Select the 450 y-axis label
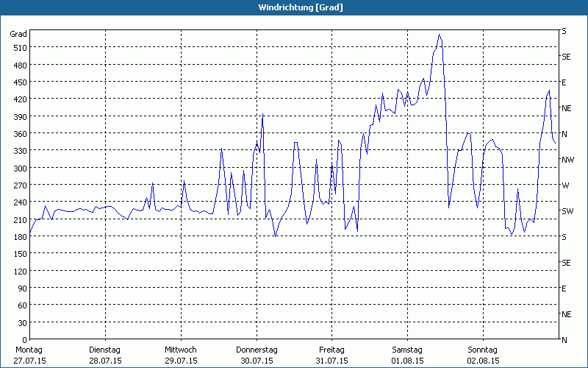Image resolution: width=588 pixels, height=368 pixels. (20, 82)
